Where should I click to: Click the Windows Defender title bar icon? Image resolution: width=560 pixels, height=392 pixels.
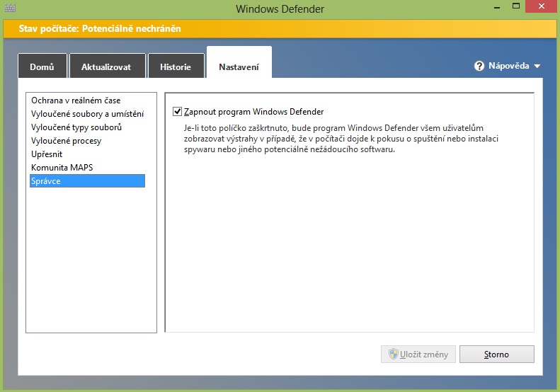(x=10, y=8)
